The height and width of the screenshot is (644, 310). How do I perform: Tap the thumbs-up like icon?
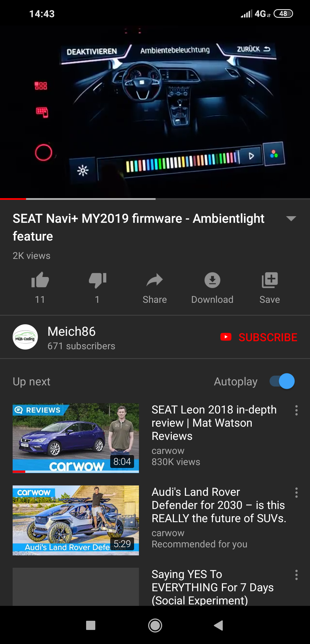(40, 280)
